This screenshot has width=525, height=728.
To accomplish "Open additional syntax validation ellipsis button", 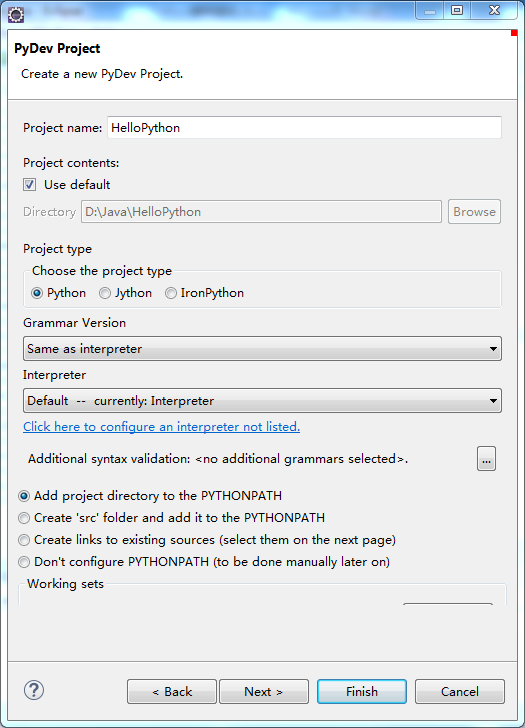I will (x=486, y=459).
